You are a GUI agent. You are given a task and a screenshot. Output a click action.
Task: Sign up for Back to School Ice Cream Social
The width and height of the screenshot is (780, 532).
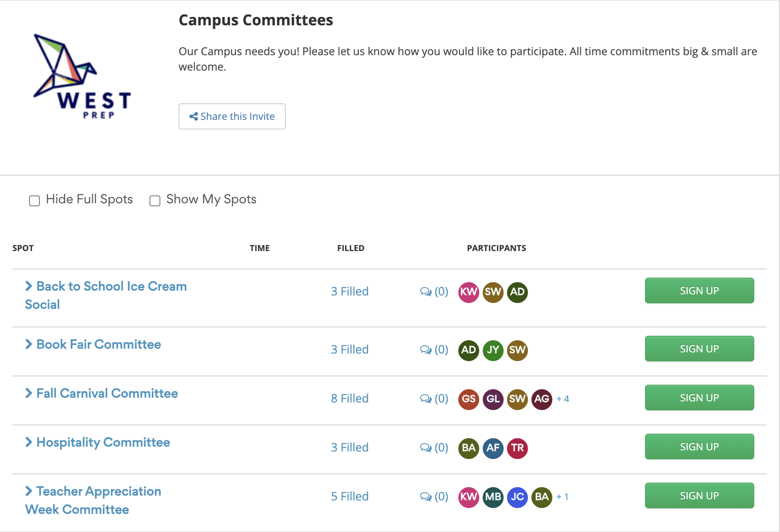click(699, 290)
